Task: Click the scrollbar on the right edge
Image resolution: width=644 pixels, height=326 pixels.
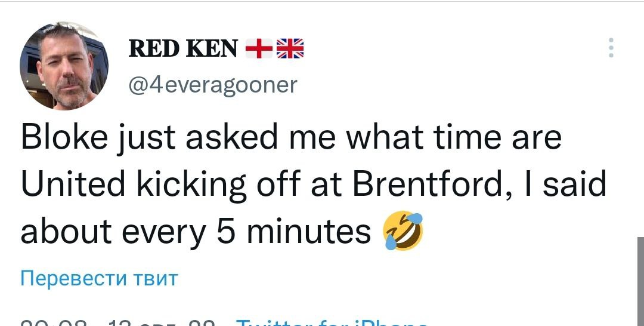Action: coord(640,281)
